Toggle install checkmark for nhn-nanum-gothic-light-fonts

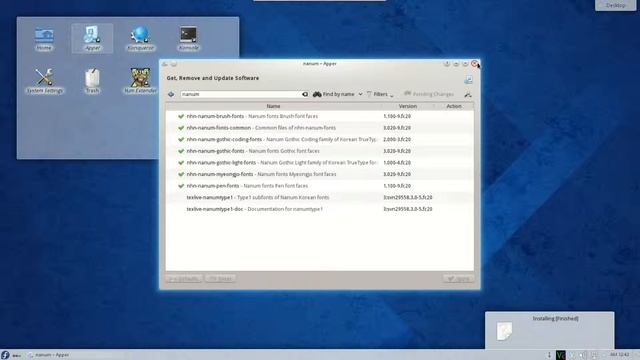click(x=181, y=162)
